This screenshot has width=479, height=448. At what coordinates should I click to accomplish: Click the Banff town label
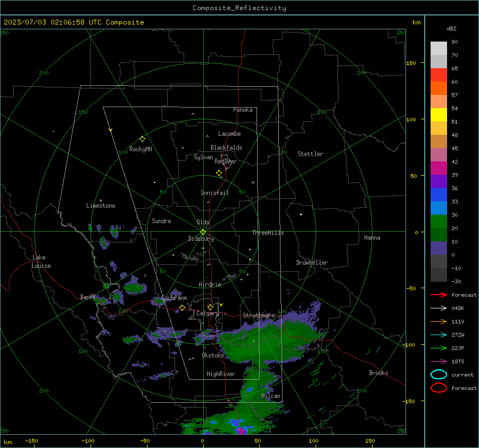point(88,297)
